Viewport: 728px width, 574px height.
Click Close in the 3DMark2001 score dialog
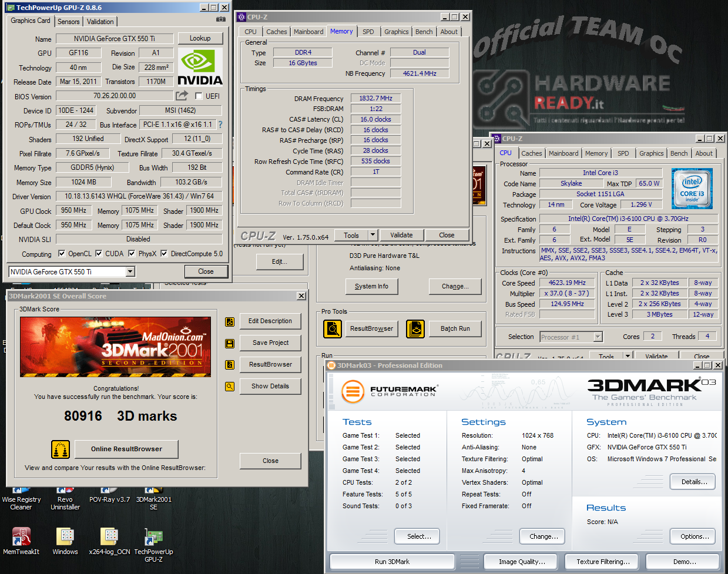tap(270, 461)
